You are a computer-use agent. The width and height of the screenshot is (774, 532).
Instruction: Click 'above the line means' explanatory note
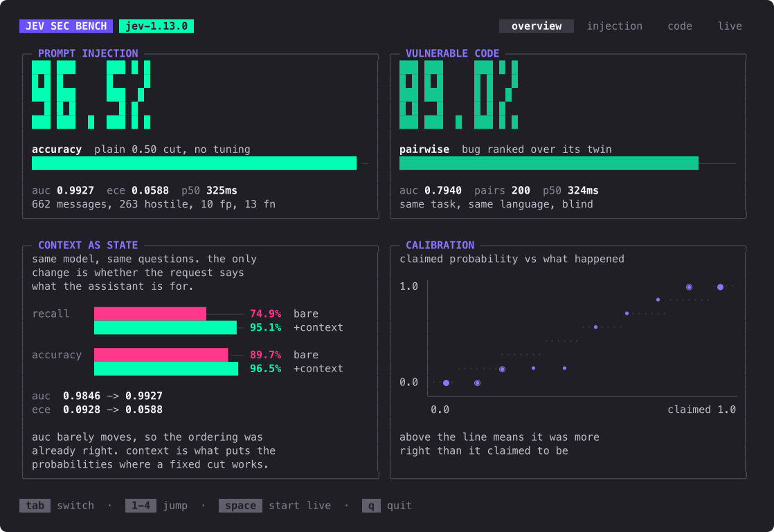click(x=499, y=443)
